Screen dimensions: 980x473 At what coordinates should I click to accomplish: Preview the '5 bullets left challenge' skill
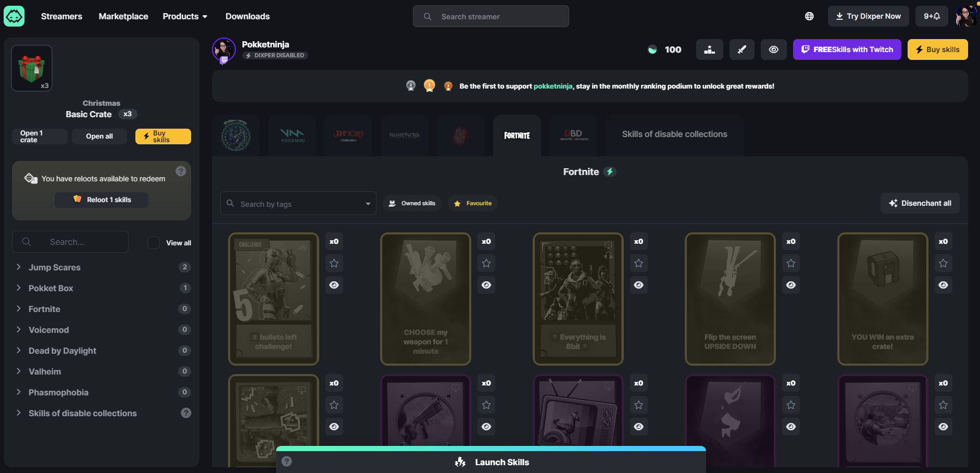pos(334,285)
